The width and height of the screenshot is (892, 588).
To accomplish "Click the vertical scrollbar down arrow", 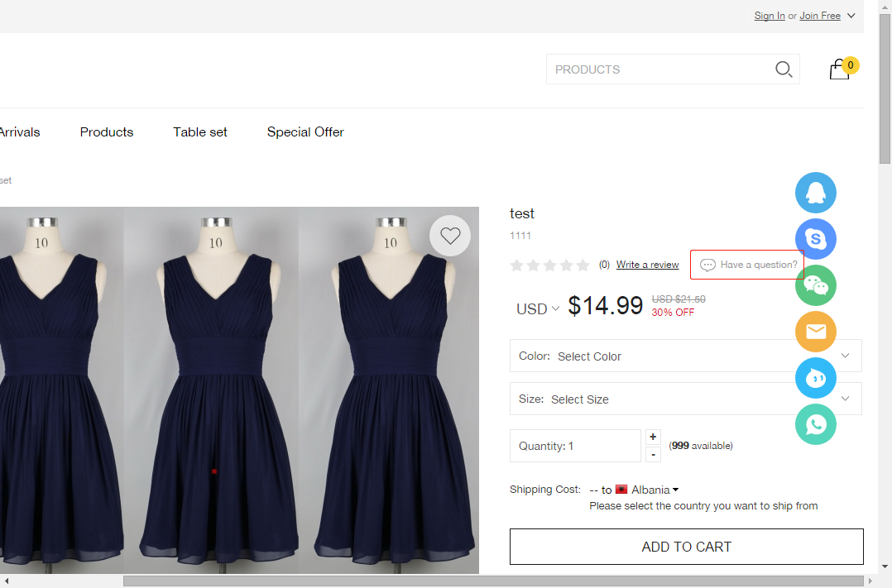I will click(x=885, y=566).
